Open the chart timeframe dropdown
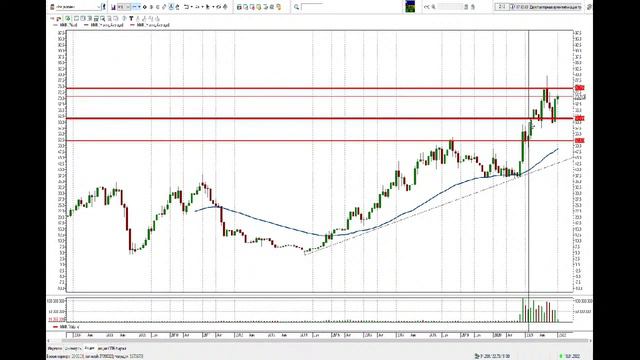 (123, 7)
